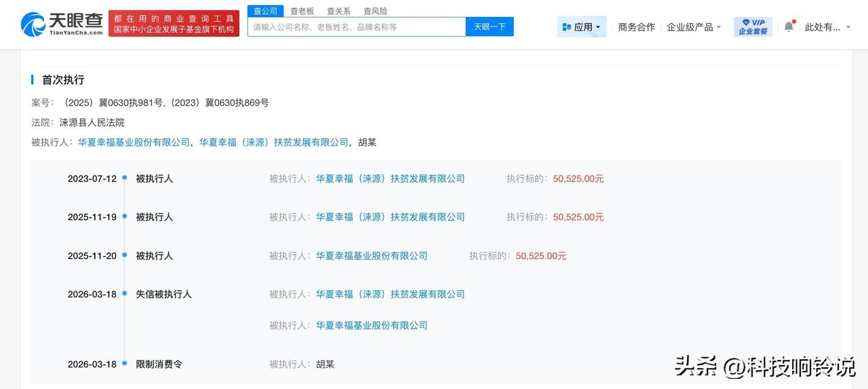Open the 应用 apps dropdown
868x389 pixels.
coord(582,27)
